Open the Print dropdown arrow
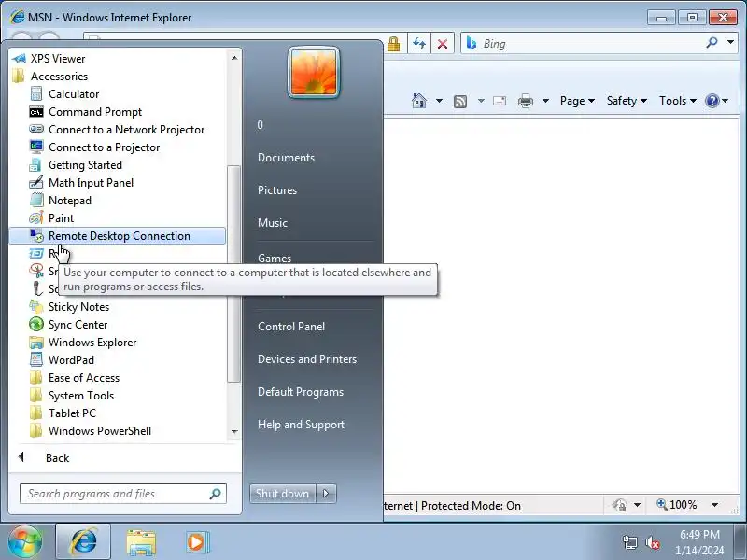747x560 pixels. click(545, 101)
